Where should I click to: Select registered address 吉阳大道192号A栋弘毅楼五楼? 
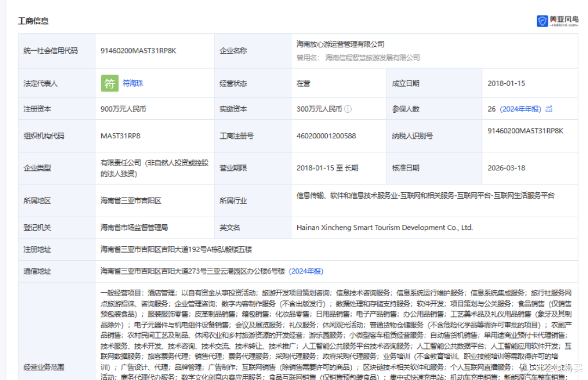point(176,249)
